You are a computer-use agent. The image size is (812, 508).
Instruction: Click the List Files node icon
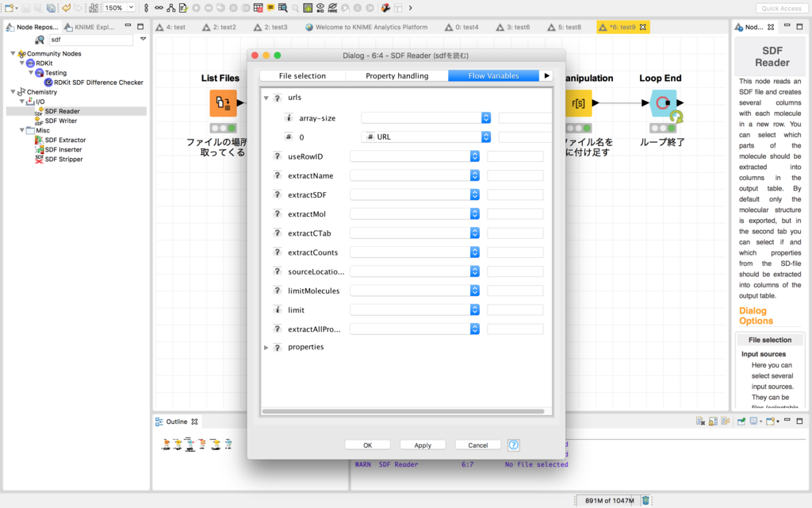(x=223, y=102)
